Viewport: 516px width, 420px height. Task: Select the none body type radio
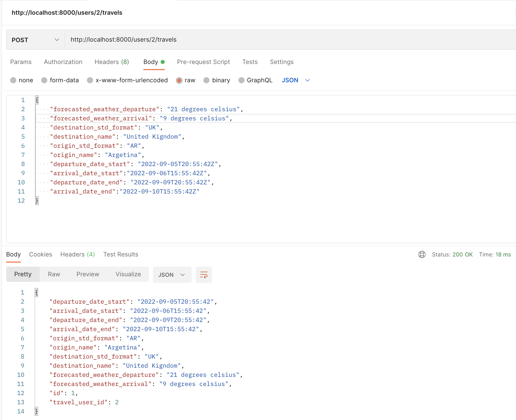pyautogui.click(x=13, y=80)
